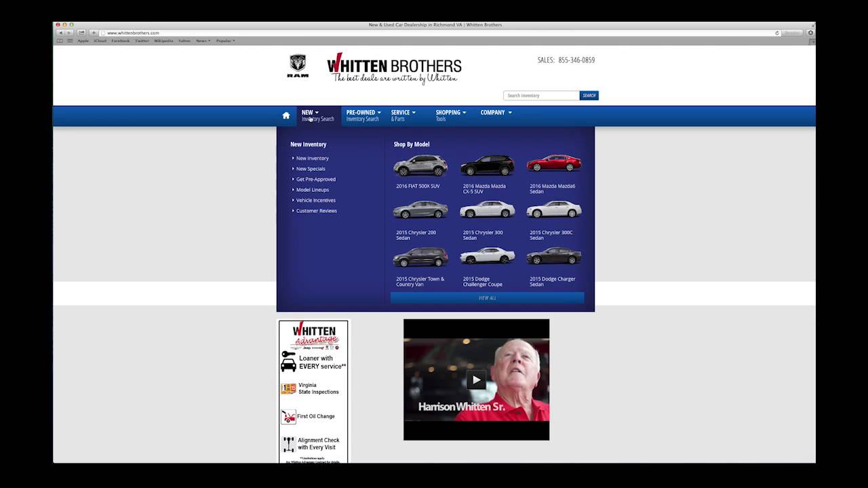Click the Alignment Check icon

(288, 444)
